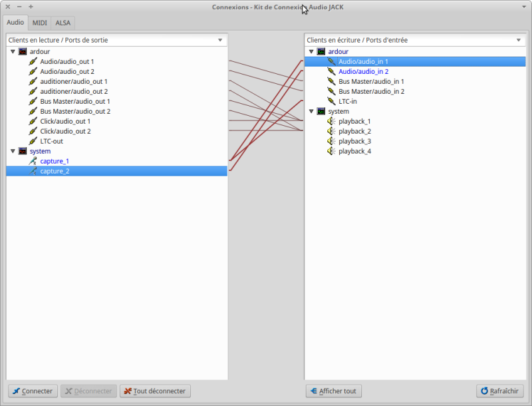The width and height of the screenshot is (532, 406).
Task: Click the jack icon beside LTC-in
Action: click(331, 101)
